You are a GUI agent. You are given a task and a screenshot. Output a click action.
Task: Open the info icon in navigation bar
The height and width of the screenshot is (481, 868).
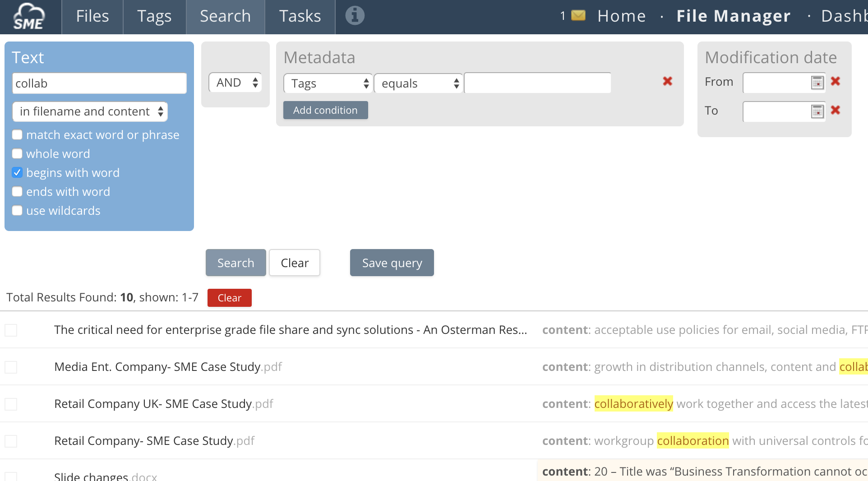(355, 16)
